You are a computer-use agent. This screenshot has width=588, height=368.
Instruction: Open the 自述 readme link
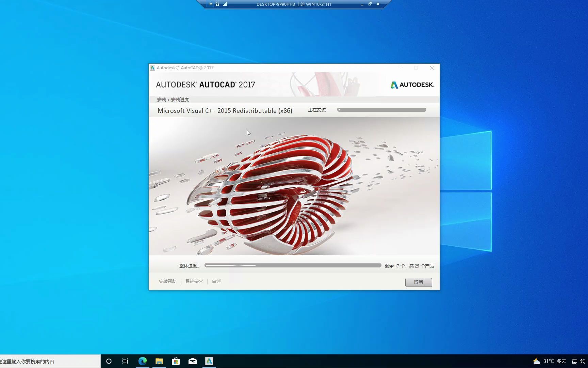pyautogui.click(x=216, y=281)
